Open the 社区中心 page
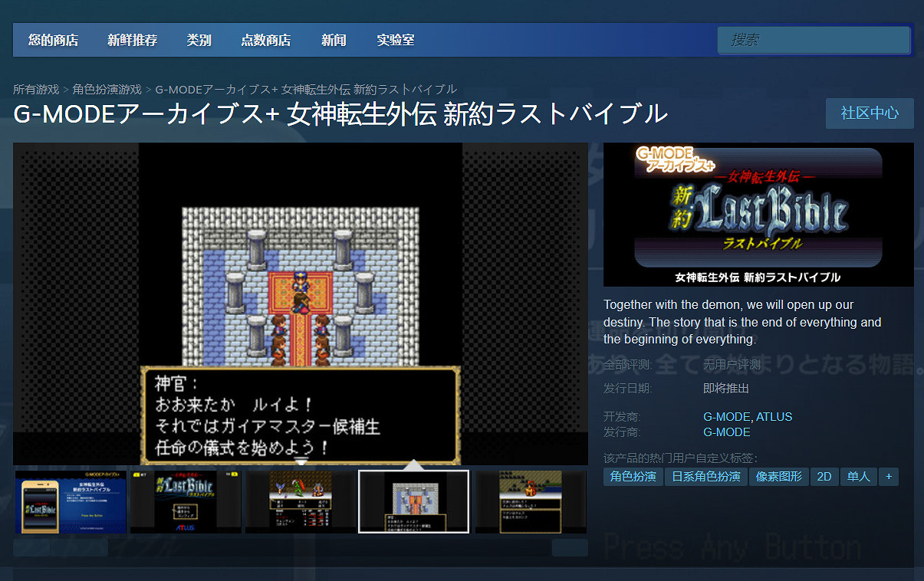Viewport: 924px width, 581px height. point(869,113)
